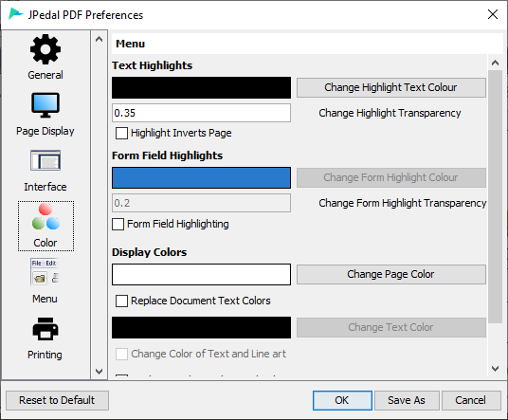Enable Highlight Inverts Page checkbox
Screen dimensions: 508x420
click(121, 133)
